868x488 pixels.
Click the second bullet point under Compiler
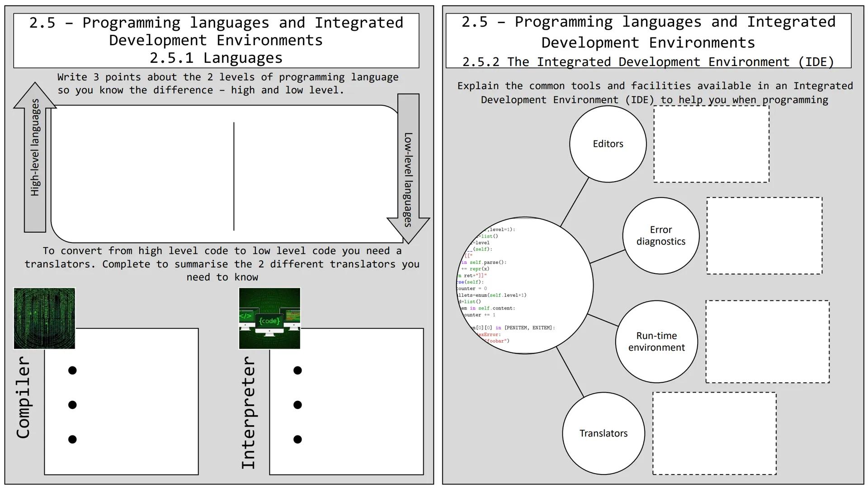click(72, 404)
